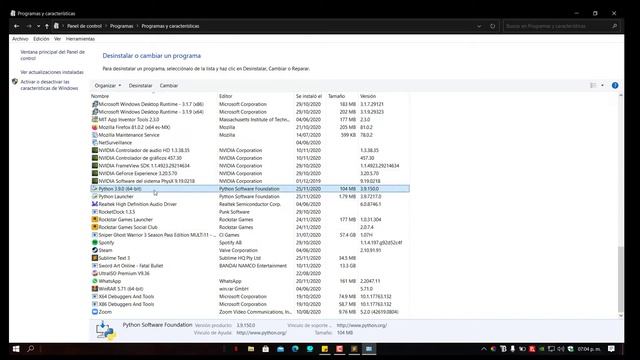Expand the view options dropdown arrow

point(602,85)
